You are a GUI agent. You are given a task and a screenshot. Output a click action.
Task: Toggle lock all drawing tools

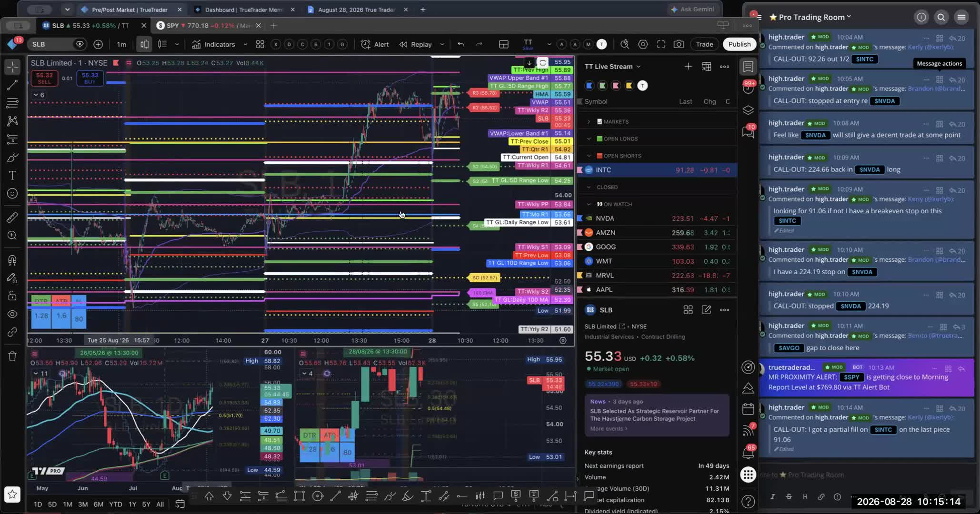tap(12, 296)
